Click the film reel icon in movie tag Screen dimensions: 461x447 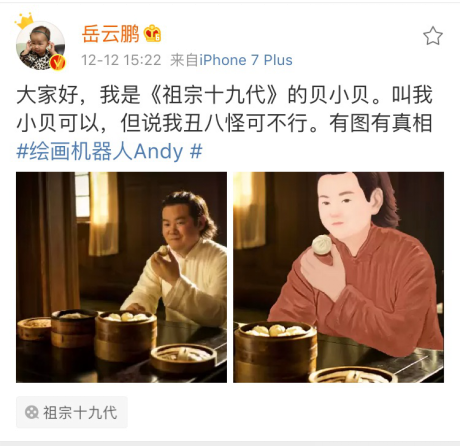(32, 412)
